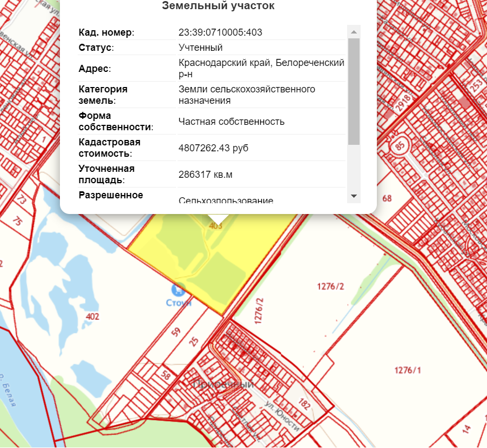Select parcel 2918 on the map

pyautogui.click(x=403, y=103)
